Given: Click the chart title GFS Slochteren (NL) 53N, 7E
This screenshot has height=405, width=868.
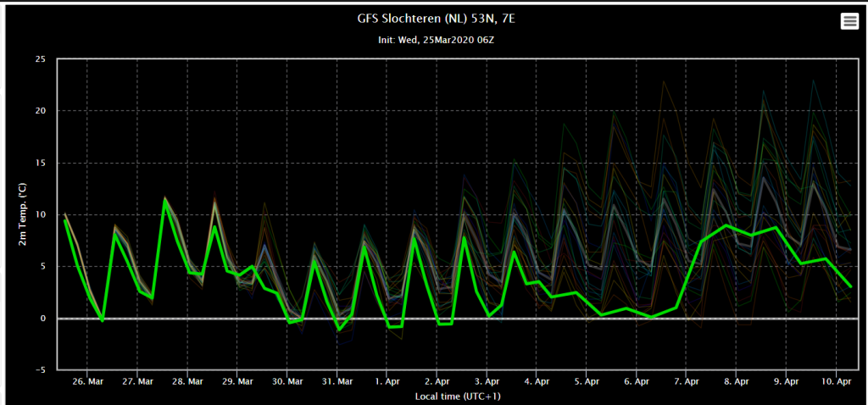Looking at the screenshot, I should tap(437, 20).
